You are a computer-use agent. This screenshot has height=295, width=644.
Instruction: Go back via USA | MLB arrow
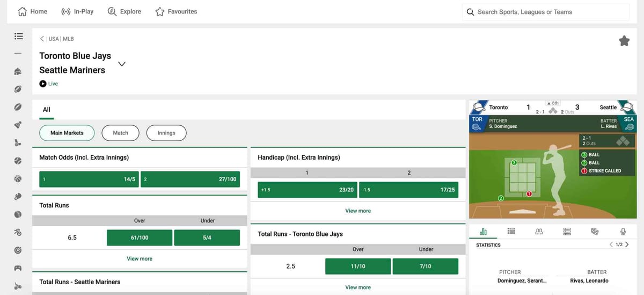point(42,39)
